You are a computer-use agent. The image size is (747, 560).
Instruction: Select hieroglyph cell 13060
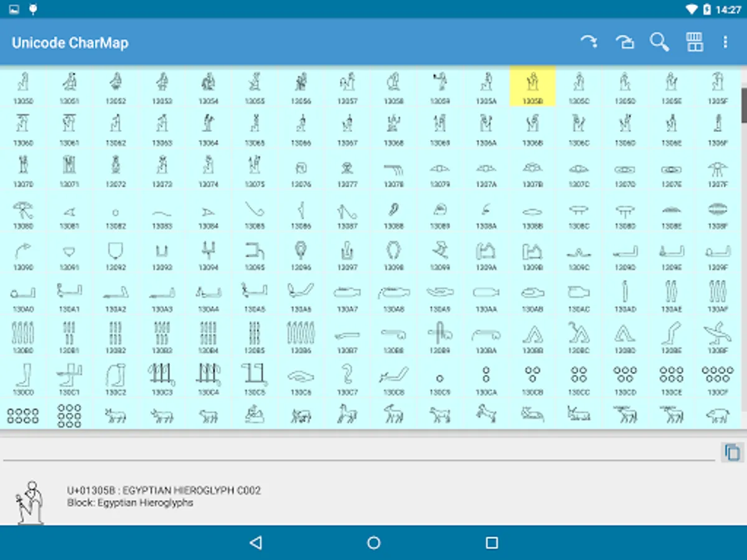(x=23, y=128)
